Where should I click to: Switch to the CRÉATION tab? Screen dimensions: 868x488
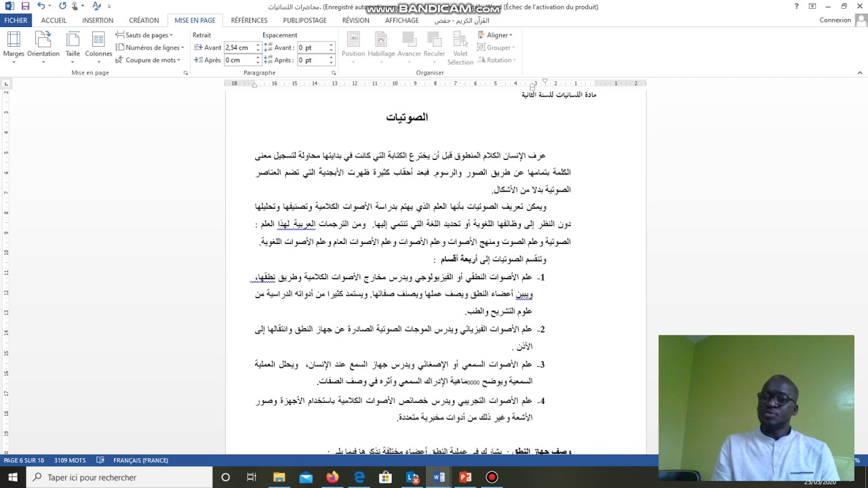pos(144,20)
